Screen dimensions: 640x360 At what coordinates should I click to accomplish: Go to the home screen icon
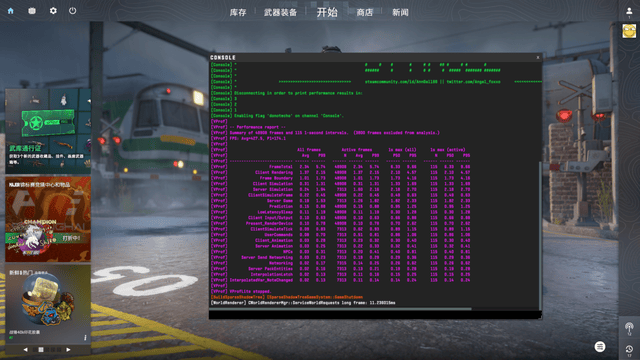point(11,11)
